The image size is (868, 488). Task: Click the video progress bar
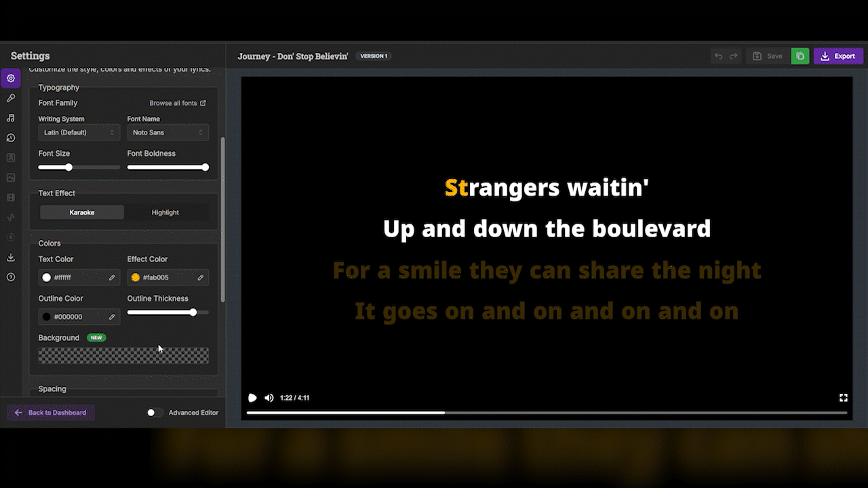[x=547, y=413]
